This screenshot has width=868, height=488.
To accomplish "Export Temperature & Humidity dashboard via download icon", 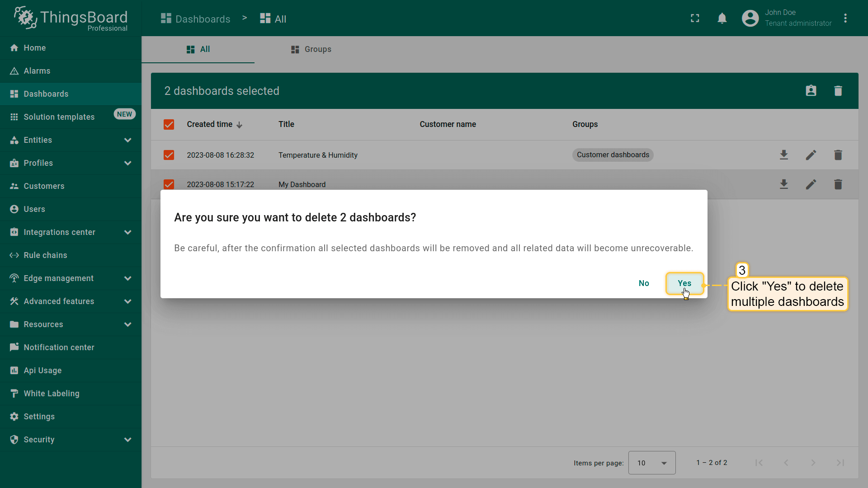I will pos(784,155).
